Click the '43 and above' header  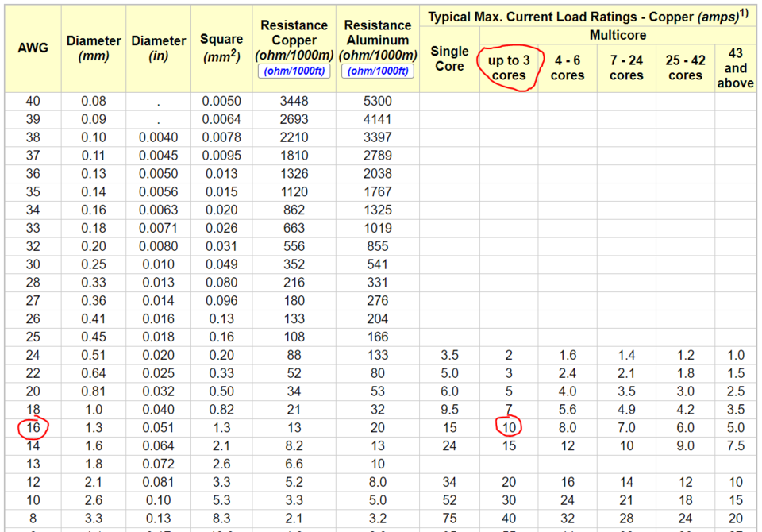[x=735, y=68]
